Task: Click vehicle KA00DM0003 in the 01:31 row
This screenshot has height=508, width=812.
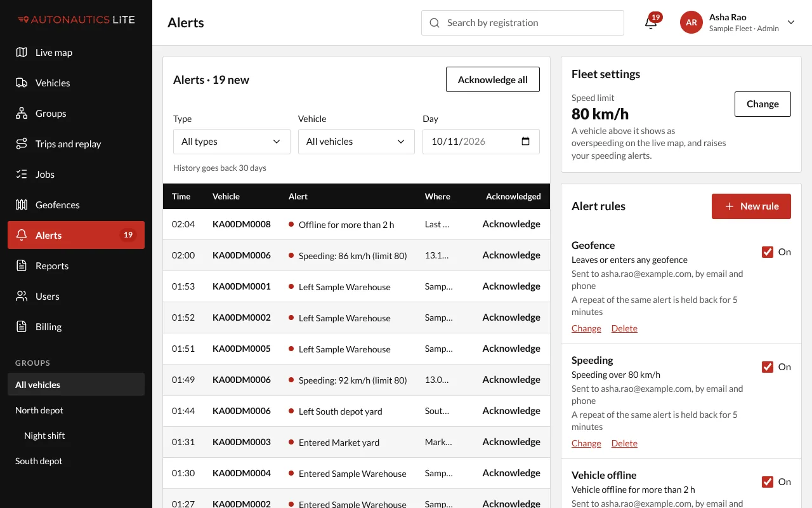Action: coord(242,442)
